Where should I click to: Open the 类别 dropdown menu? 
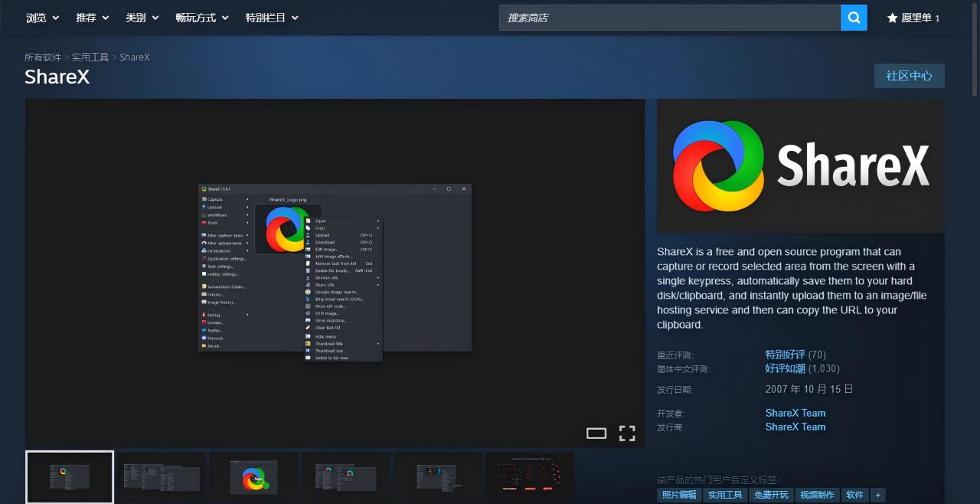click(x=142, y=18)
